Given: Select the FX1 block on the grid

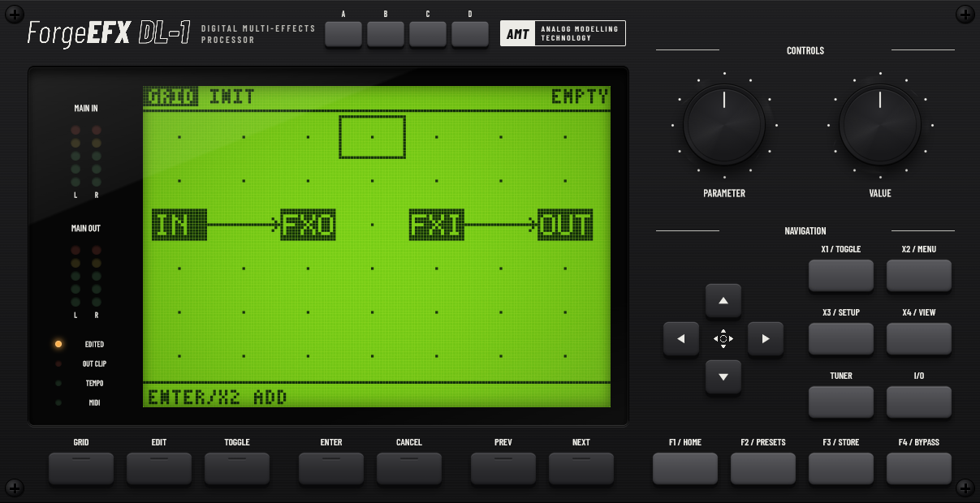Looking at the screenshot, I should point(436,225).
